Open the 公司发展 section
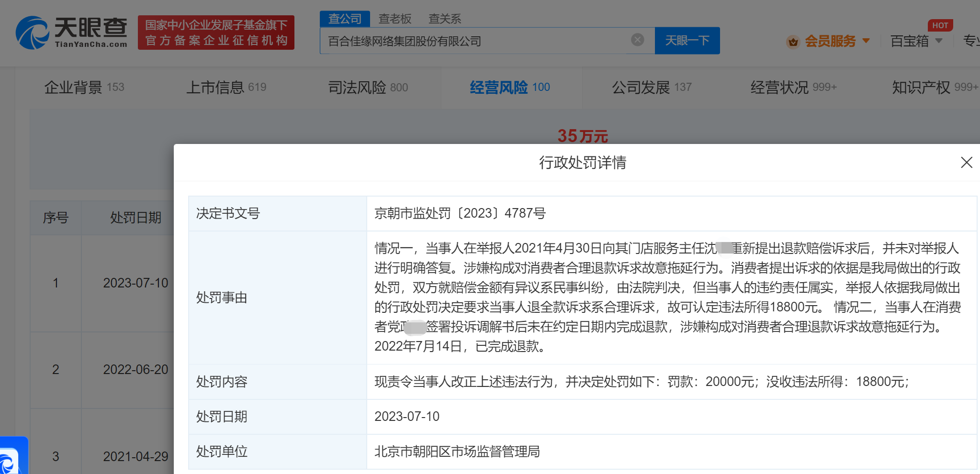Screen dimensions: 980x474 [651, 87]
